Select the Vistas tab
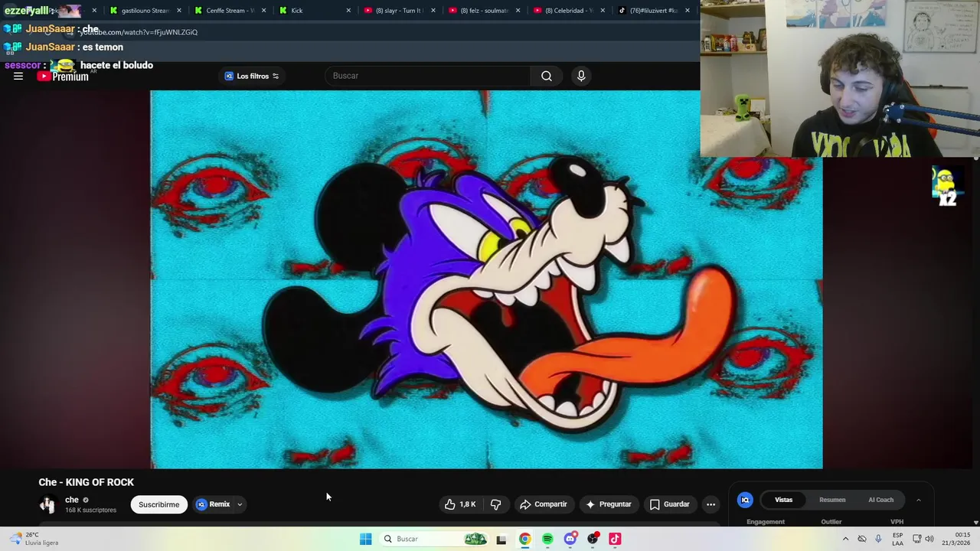This screenshot has width=980, height=551. 783,500
